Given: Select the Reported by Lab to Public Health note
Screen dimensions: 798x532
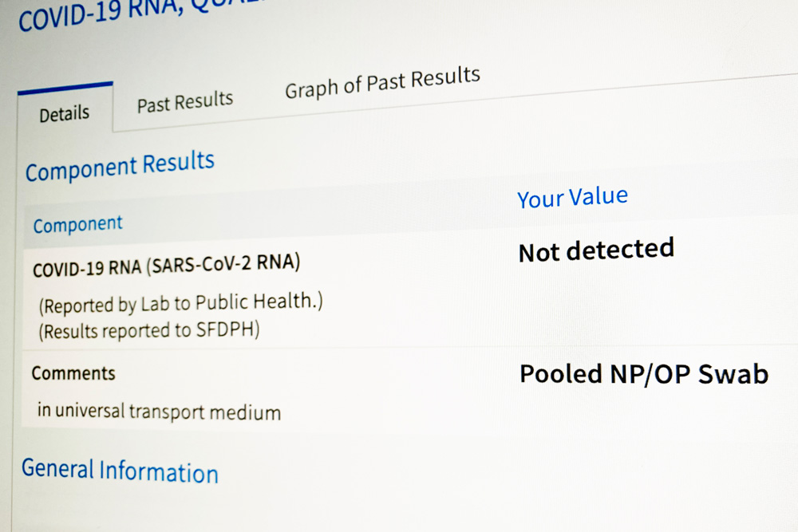Looking at the screenshot, I should (x=180, y=304).
